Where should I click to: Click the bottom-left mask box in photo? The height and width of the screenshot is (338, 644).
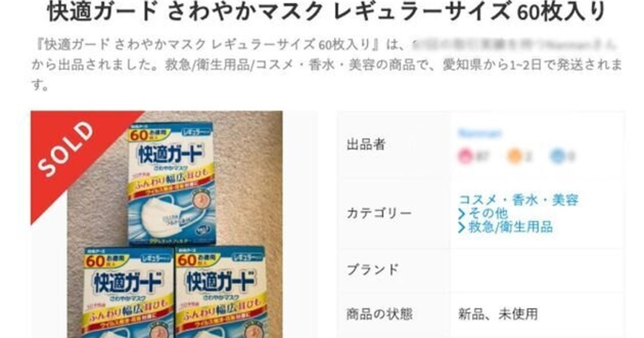[x=128, y=293]
